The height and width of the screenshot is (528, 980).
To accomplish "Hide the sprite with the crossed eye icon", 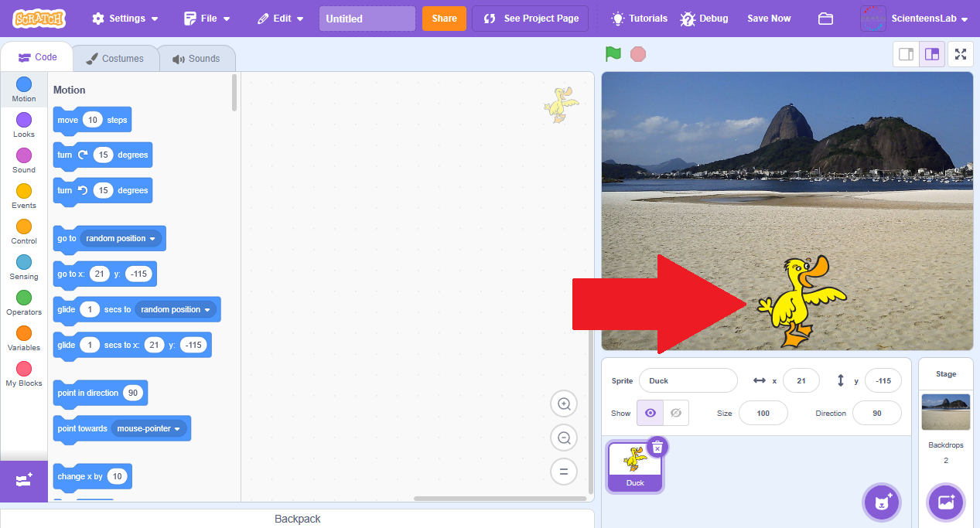I will click(675, 413).
